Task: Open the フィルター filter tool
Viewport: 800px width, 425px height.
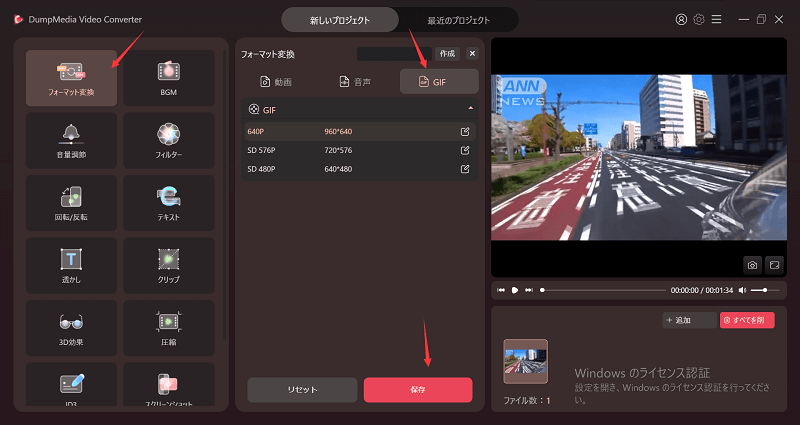Action: (x=168, y=140)
